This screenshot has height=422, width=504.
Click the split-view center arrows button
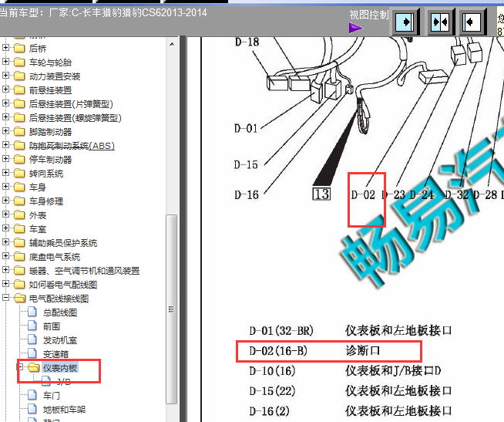[x=440, y=22]
